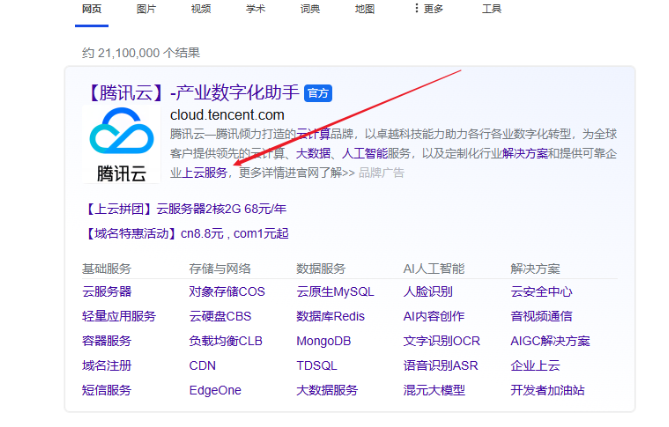Open the 云服务器 link
Screen dimensions: 669x427
tap(107, 292)
